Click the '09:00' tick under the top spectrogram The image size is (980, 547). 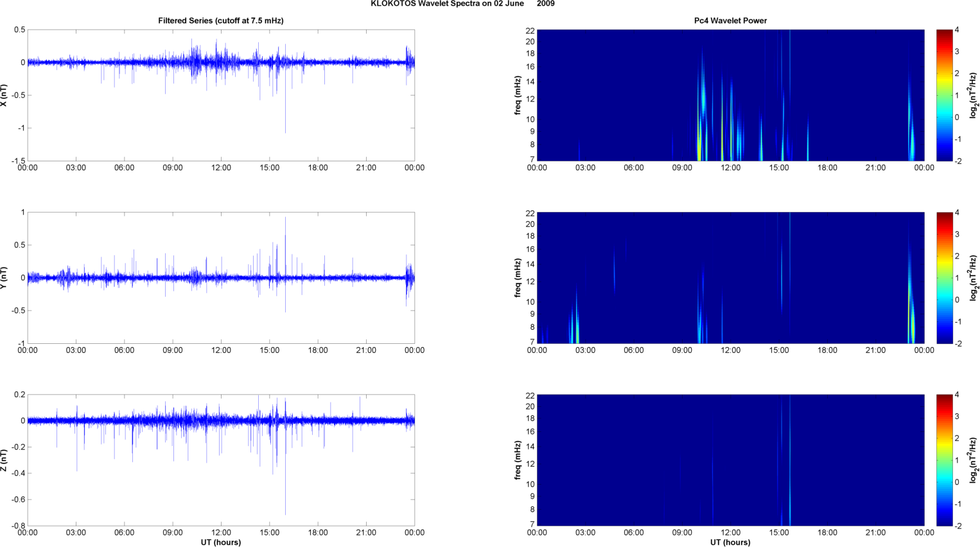click(x=682, y=168)
